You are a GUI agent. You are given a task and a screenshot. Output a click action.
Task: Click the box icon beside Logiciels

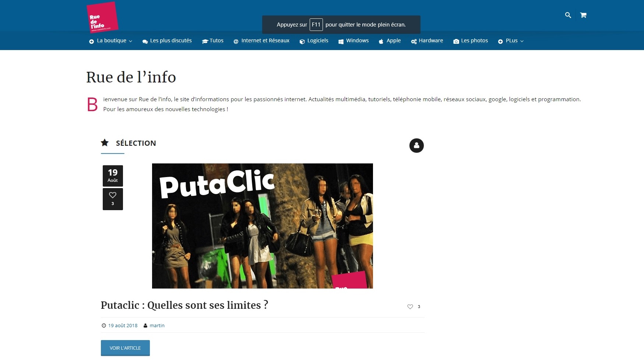coord(302,41)
